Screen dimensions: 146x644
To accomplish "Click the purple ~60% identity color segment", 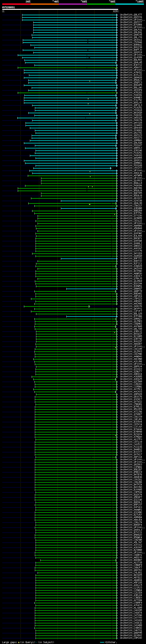I will coord(73,4).
